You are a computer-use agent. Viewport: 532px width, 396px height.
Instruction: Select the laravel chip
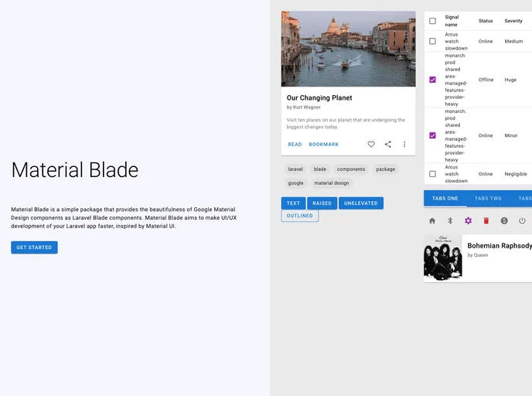tap(295, 169)
